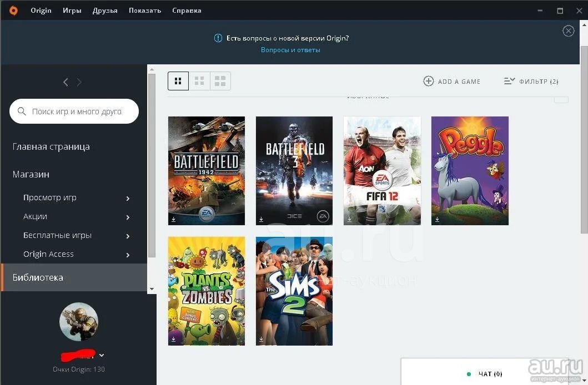Minimize the Origin window
The height and width of the screenshot is (385, 588).
pyautogui.click(x=540, y=11)
